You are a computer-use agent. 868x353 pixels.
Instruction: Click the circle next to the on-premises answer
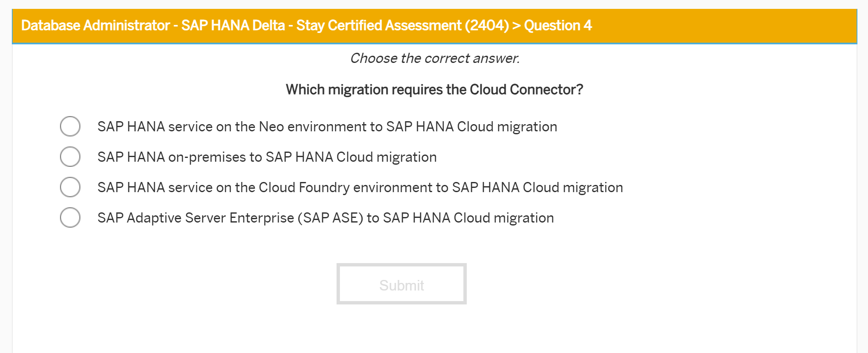coord(70,157)
